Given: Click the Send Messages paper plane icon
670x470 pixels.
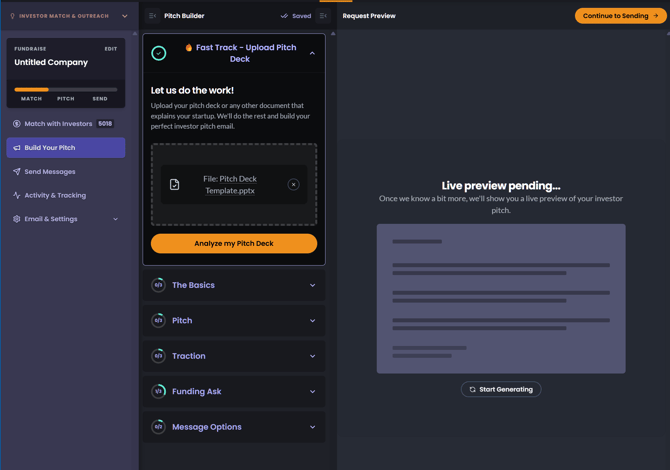Looking at the screenshot, I should tap(17, 172).
